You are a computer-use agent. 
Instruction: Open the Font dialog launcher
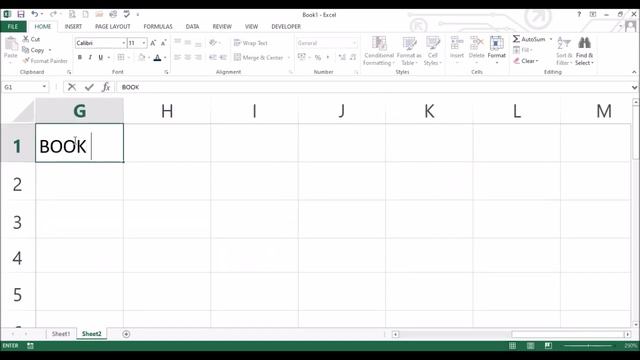pos(166,72)
